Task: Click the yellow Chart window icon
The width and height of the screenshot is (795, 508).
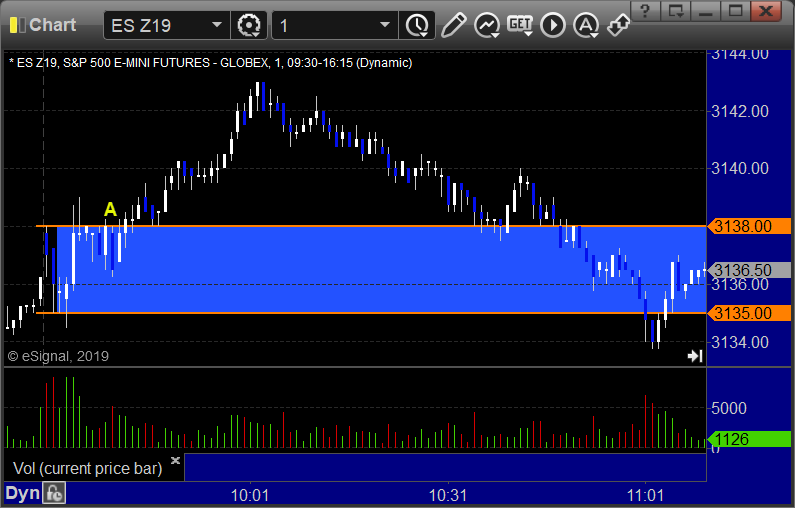Action: coord(18,25)
